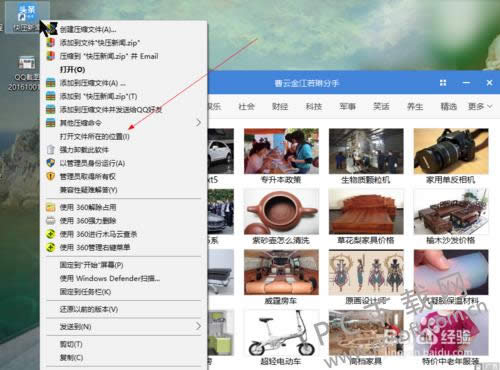The width and height of the screenshot is (500, 370).
Task: Open the grid layout icon in blue title bar
Action: click(443, 83)
